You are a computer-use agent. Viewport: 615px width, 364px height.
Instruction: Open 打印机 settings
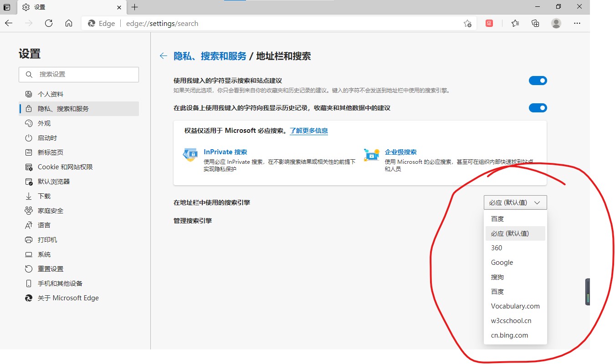(x=79, y=240)
